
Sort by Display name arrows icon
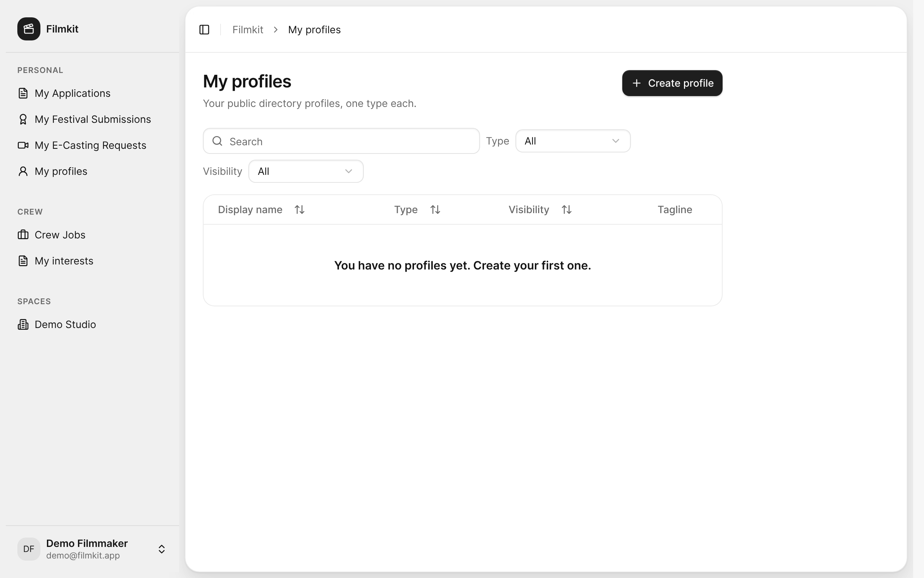point(299,210)
